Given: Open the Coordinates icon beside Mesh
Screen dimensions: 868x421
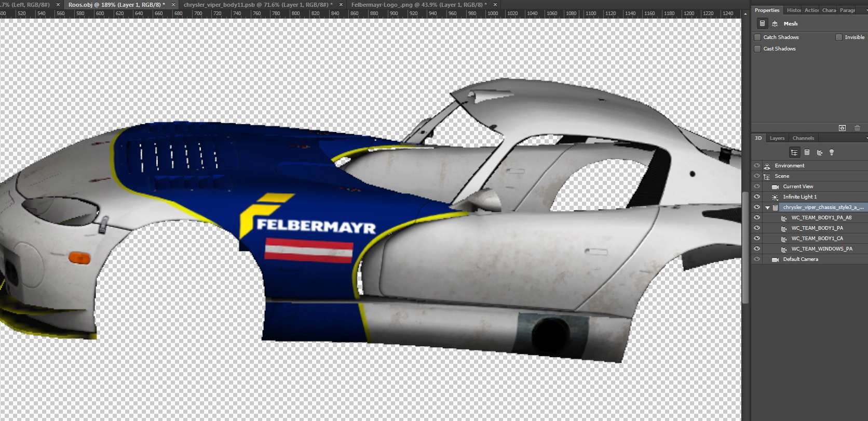Looking at the screenshot, I should [775, 23].
